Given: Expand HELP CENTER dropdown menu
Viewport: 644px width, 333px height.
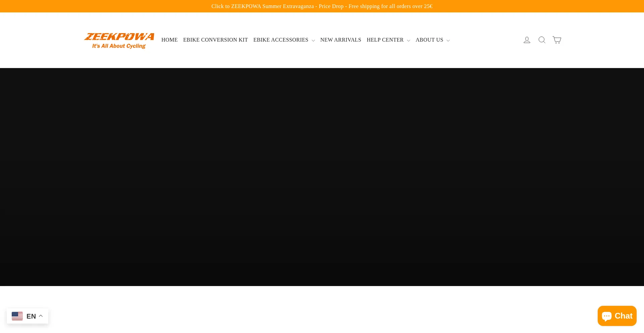Looking at the screenshot, I should [388, 40].
